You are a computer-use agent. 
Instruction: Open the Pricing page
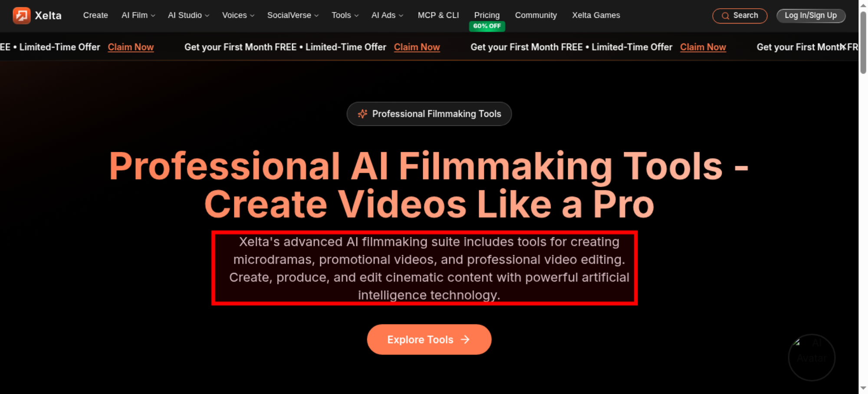(x=487, y=15)
